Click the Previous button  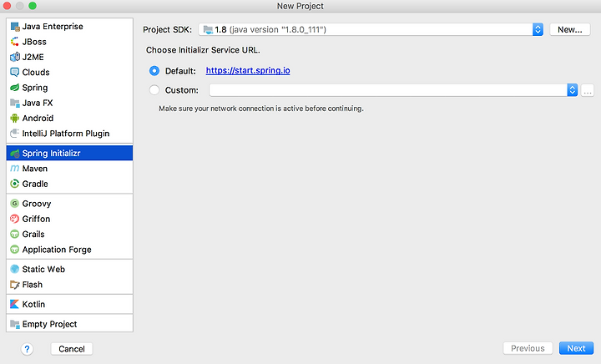pyautogui.click(x=528, y=348)
